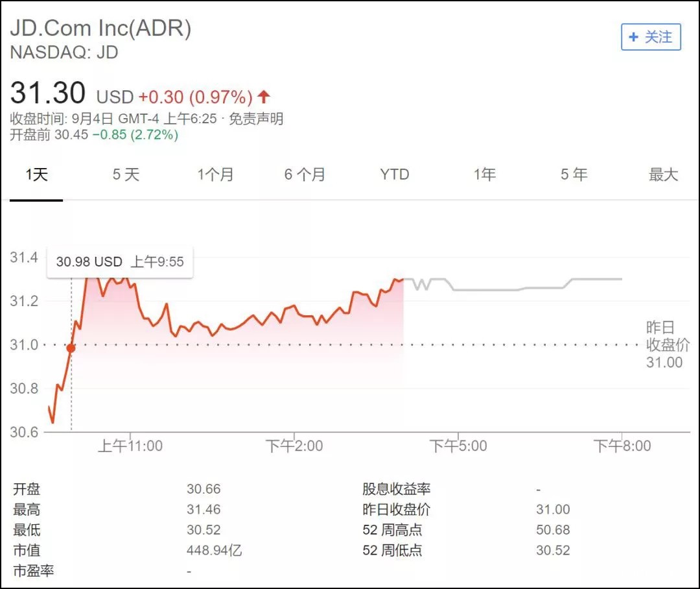Switch to the 5 天 tab
This screenshot has height=589, width=700.
click(x=126, y=174)
